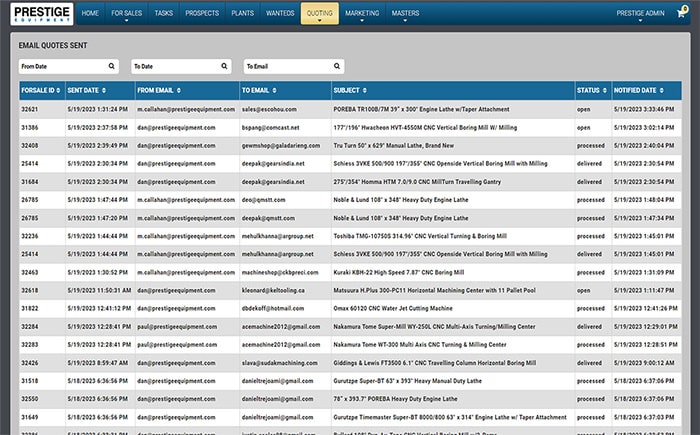Click recipient machineshop@ckbpreci.com
Viewport: 700px width, 435px height.
click(280, 272)
